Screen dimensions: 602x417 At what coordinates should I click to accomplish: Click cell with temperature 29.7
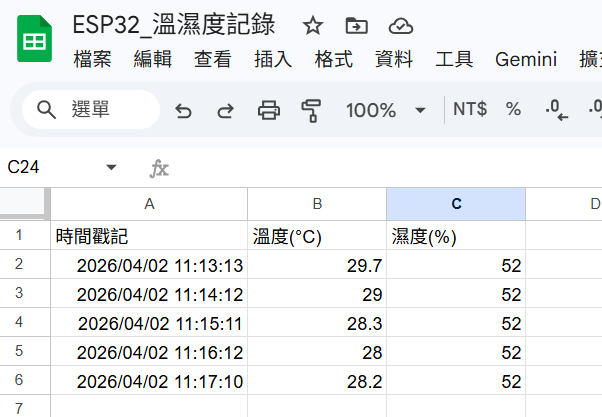click(317, 265)
